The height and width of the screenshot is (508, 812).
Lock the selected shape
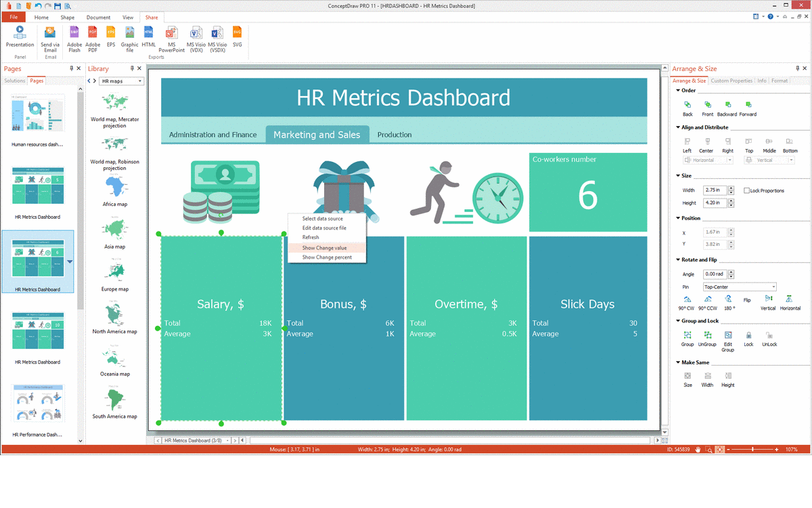pyautogui.click(x=748, y=339)
